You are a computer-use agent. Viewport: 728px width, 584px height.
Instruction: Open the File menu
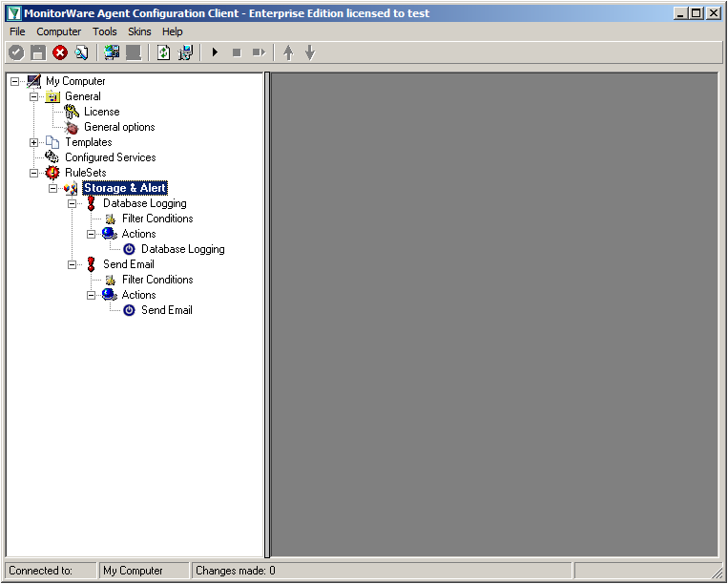tap(17, 31)
